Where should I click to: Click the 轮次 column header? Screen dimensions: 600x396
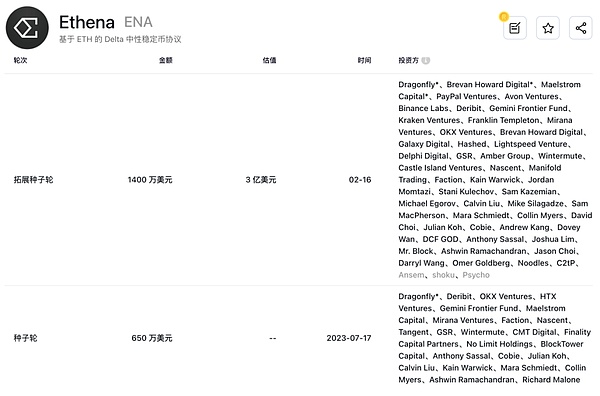tap(20, 60)
